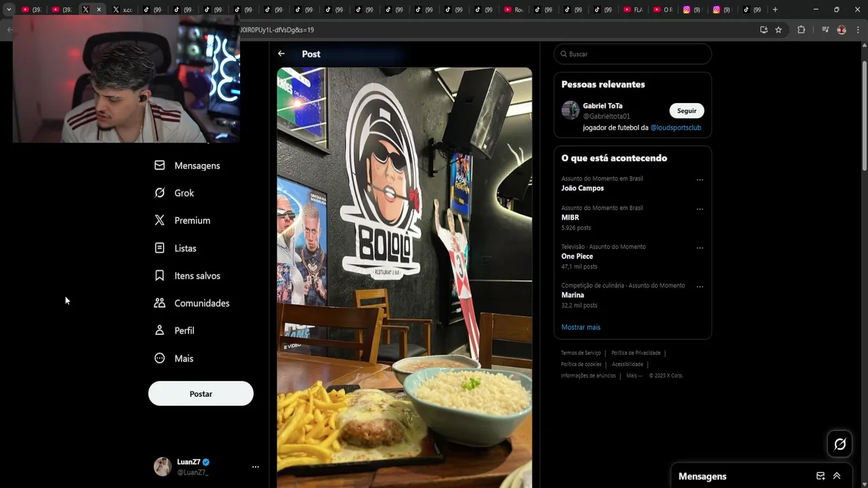Image resolution: width=868 pixels, height=488 pixels.
Task: Click the Grok slash icon in sidebar
Action: [x=159, y=193]
